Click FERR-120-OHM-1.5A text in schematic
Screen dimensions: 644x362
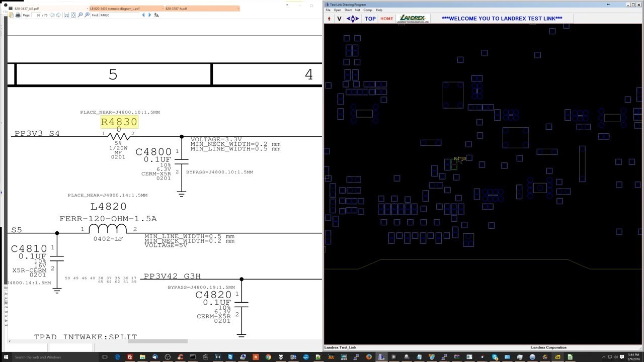coord(108,219)
